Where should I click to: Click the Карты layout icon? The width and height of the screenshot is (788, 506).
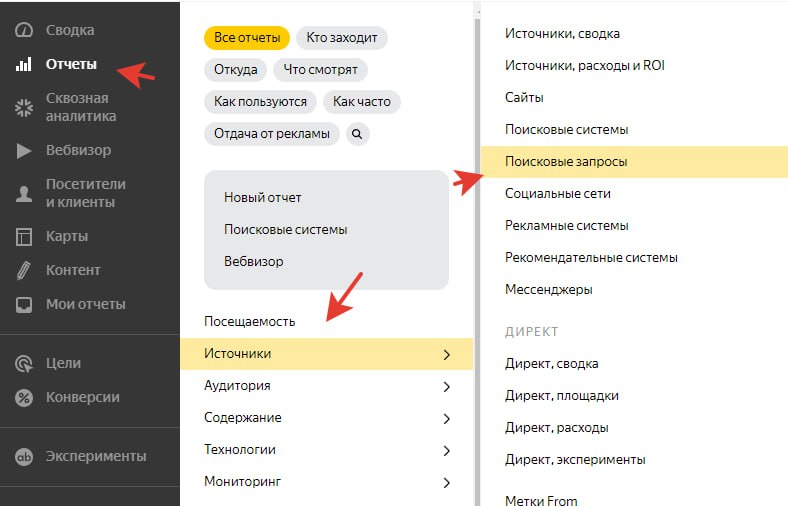point(24,236)
